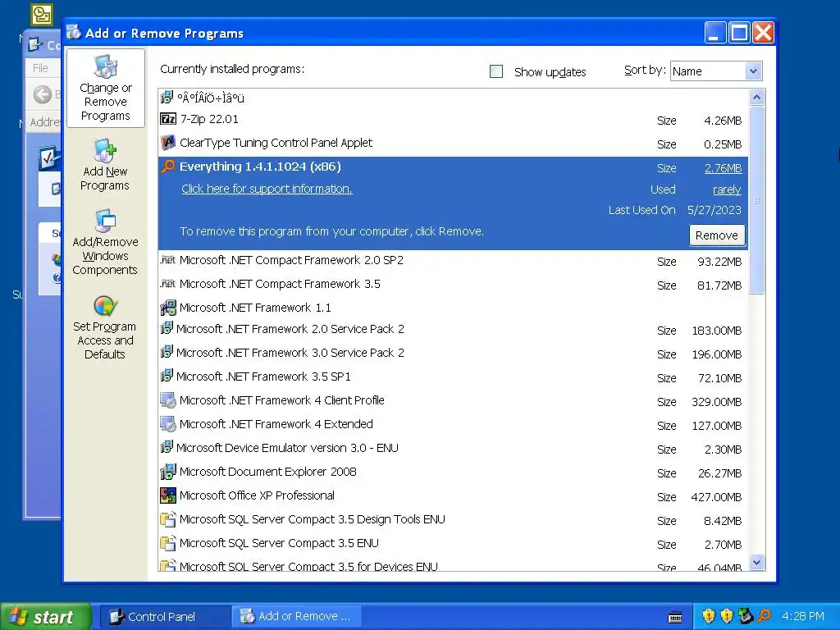Image resolution: width=840 pixels, height=630 pixels.
Task: Click the last used date 5/27/2023
Action: click(714, 210)
